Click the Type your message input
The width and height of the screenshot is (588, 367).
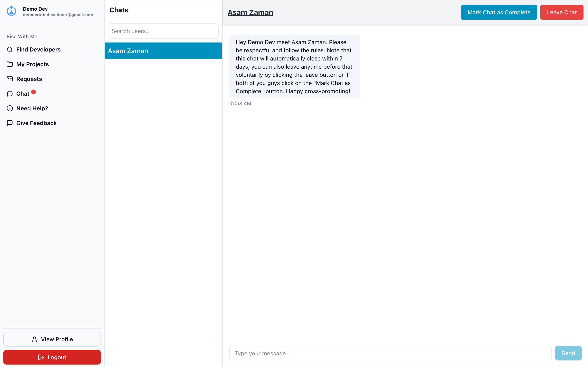click(390, 353)
